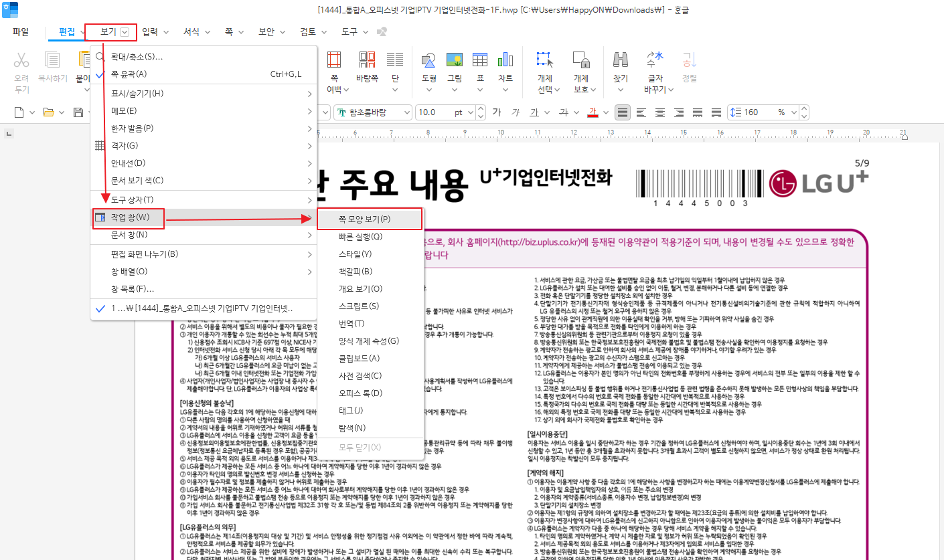Click the align right icon
Viewport: 944px width, 560px height.
[x=679, y=112]
